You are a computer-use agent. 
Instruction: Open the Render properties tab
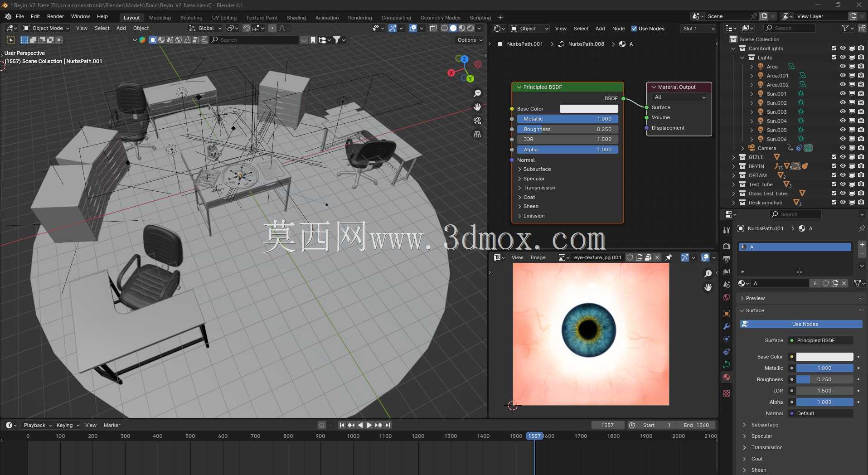point(727,246)
